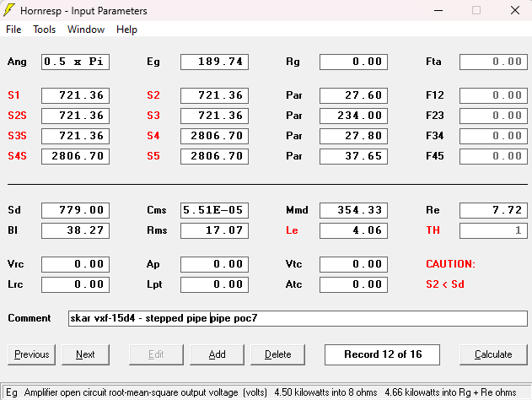Click the Lrc input field
This screenshot has width=532, height=400.
pyautogui.click(x=75, y=284)
